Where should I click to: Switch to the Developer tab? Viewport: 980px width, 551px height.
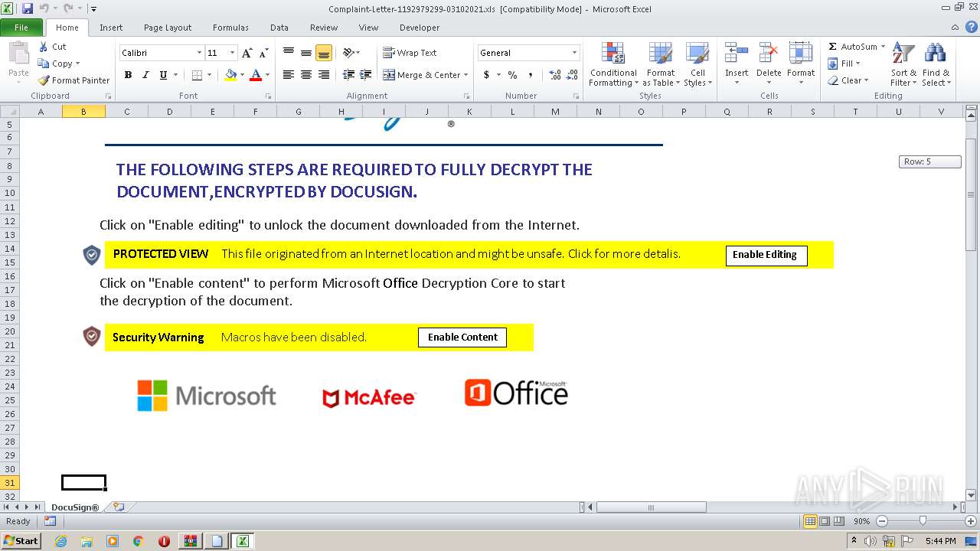[x=420, y=28]
